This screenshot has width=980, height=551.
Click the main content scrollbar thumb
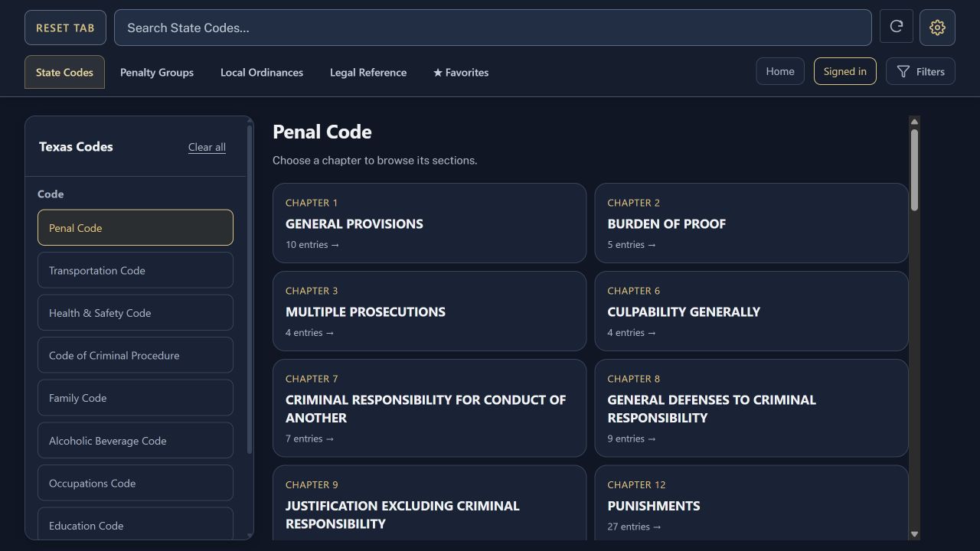coord(914,170)
